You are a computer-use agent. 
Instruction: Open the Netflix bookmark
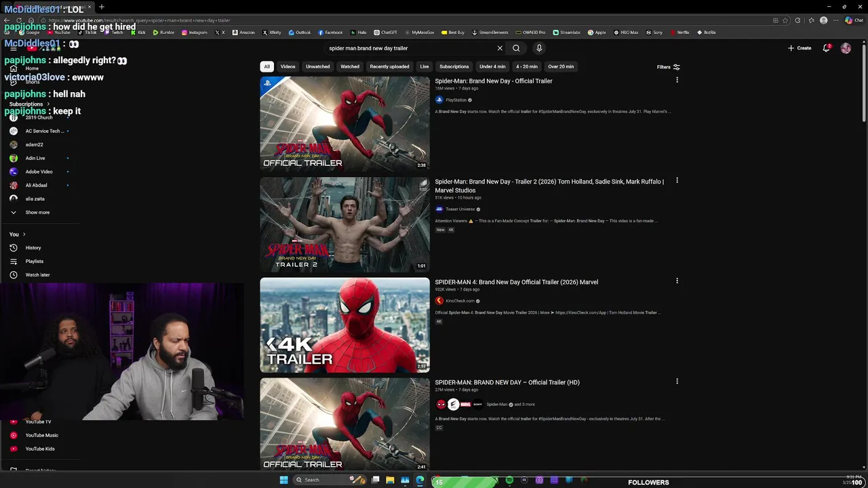(x=680, y=33)
